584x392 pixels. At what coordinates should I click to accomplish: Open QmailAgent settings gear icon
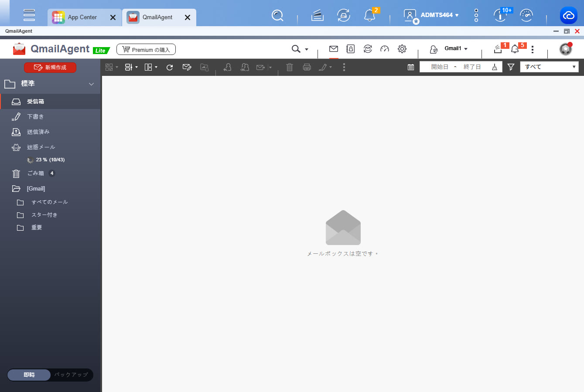tap(402, 49)
